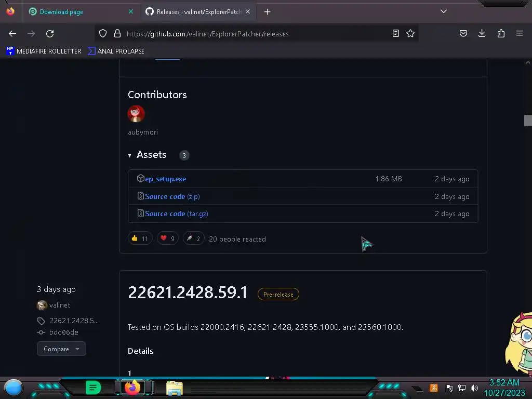Reload the current page

[50, 34]
